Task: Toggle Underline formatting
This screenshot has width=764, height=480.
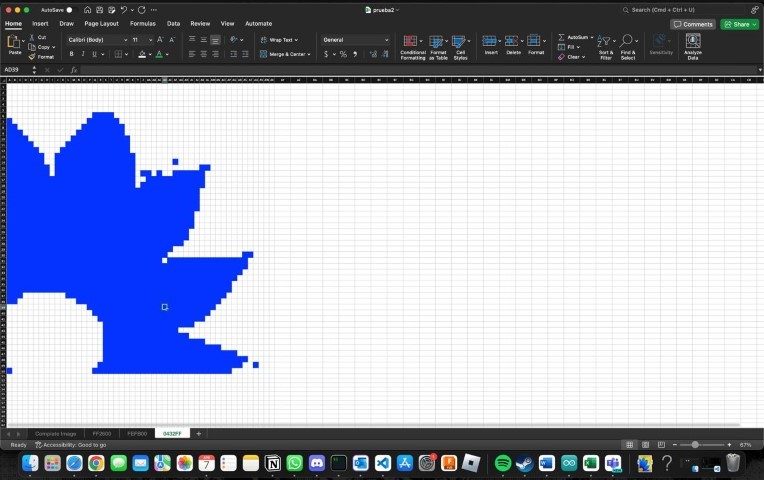Action: click(x=95, y=54)
